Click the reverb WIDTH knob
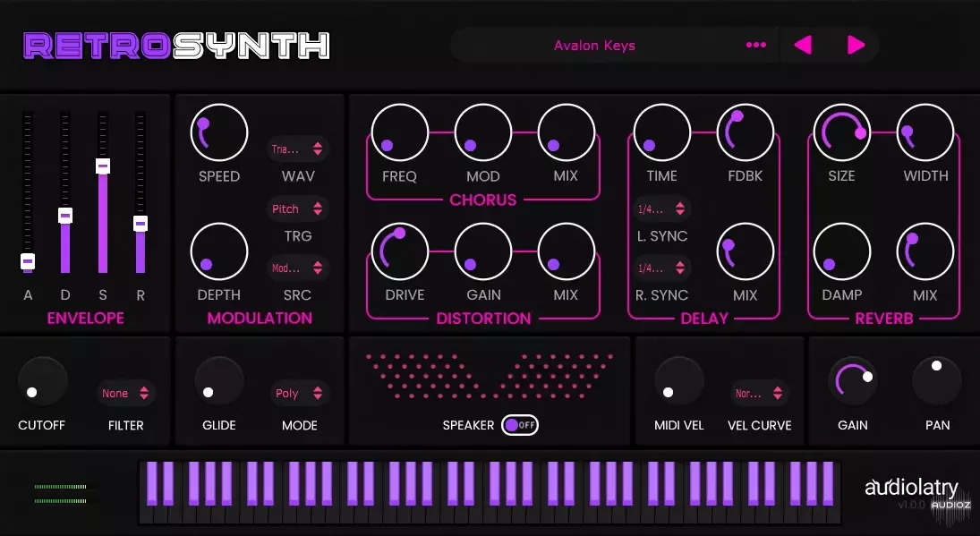This screenshot has width=980, height=536. 925,133
